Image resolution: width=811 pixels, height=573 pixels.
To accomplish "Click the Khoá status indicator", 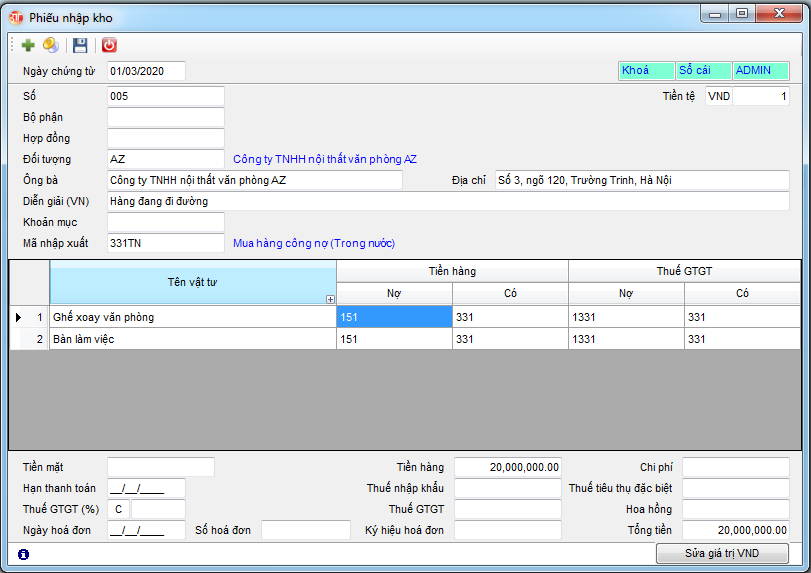I will pos(645,70).
